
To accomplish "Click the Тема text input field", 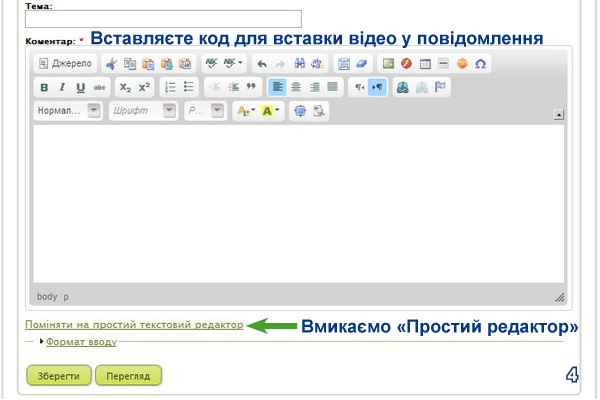I will coord(163,19).
